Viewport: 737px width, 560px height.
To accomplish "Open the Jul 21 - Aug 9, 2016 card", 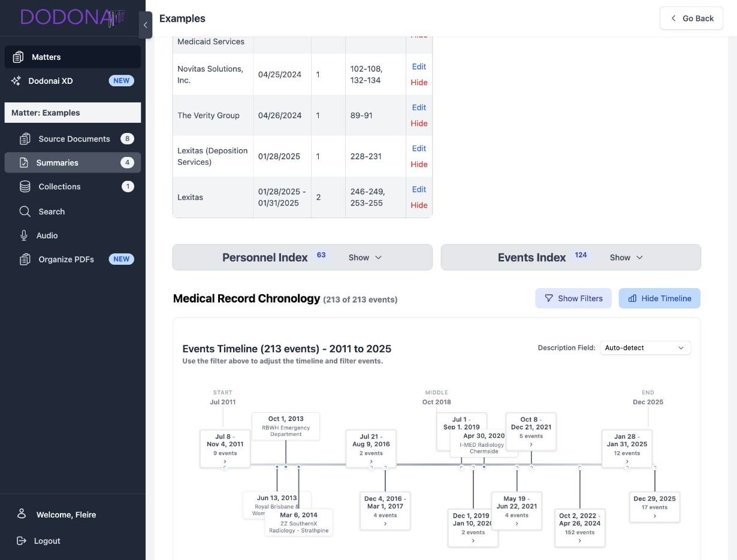I will click(371, 449).
